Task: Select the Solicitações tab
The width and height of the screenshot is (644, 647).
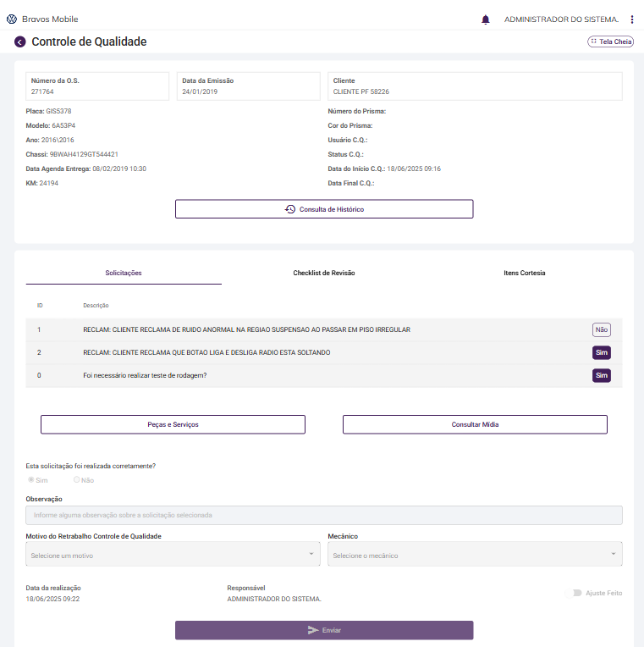Action: 124,274
